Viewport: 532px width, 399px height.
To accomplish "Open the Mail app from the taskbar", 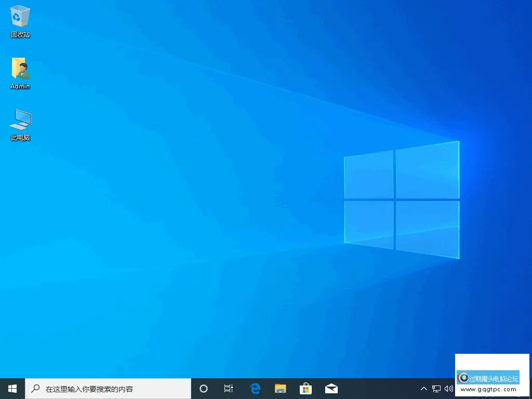I will [331, 388].
